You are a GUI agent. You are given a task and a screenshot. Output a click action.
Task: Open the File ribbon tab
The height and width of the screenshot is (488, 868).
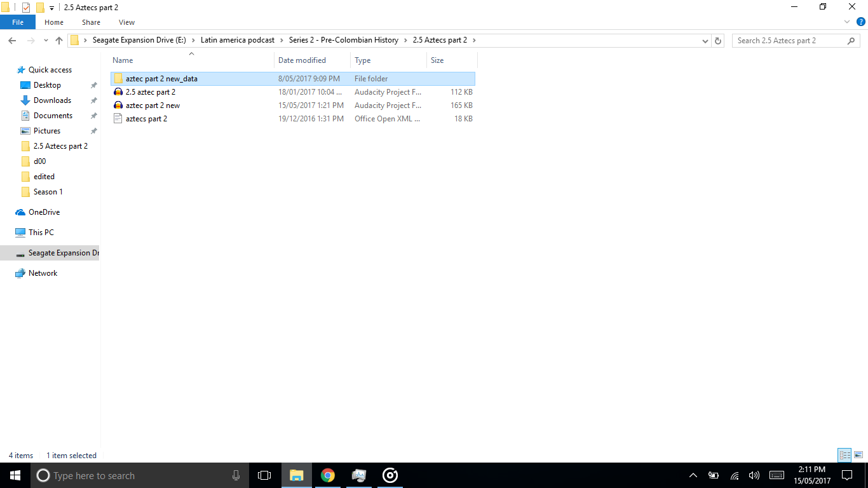click(x=18, y=22)
